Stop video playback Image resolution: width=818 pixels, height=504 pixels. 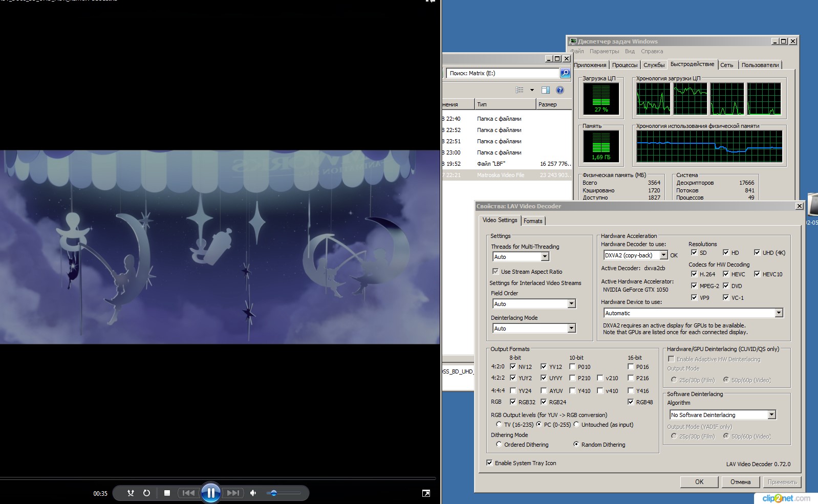(x=167, y=493)
